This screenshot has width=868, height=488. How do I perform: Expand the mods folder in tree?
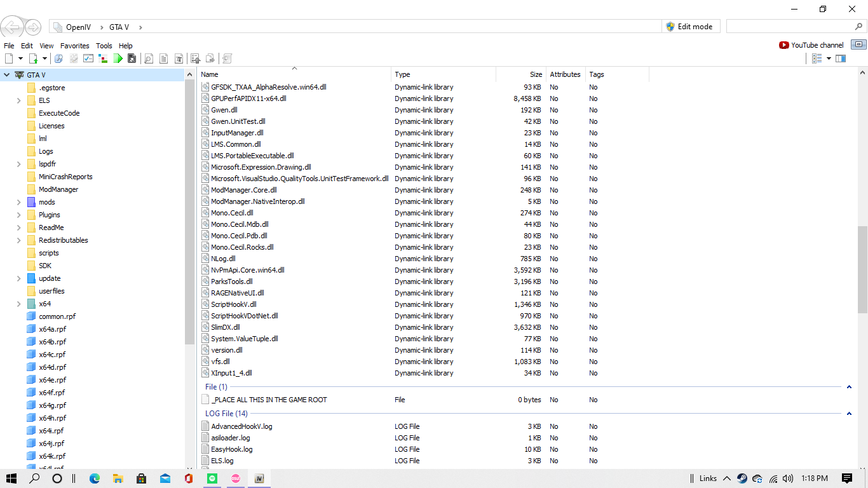point(19,202)
